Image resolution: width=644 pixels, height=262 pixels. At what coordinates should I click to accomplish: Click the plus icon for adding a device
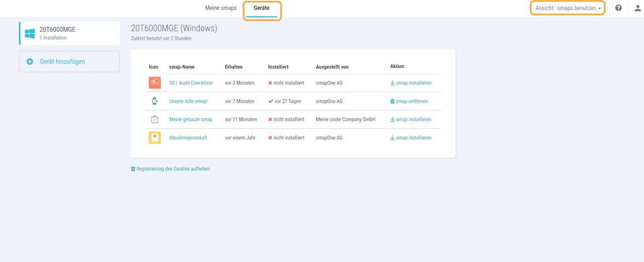tap(30, 61)
